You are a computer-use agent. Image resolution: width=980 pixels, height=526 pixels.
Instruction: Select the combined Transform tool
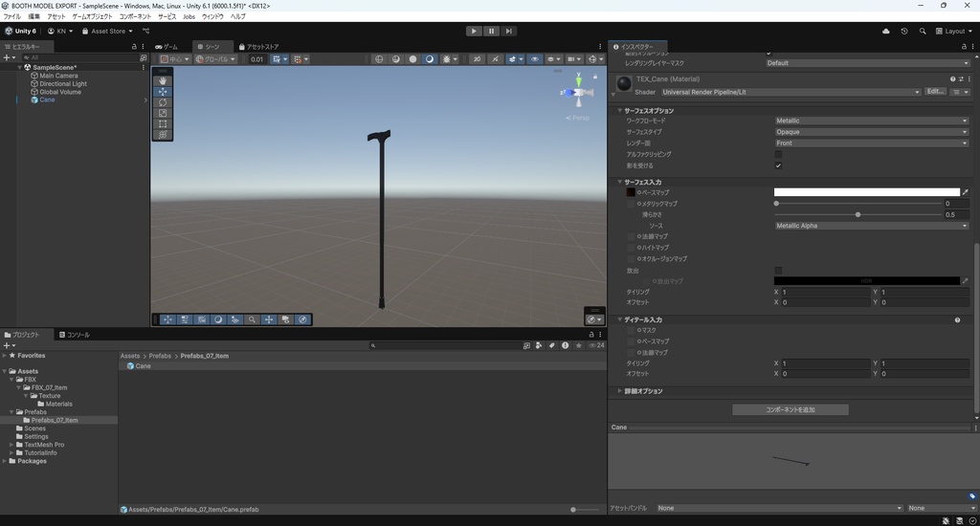point(163,134)
